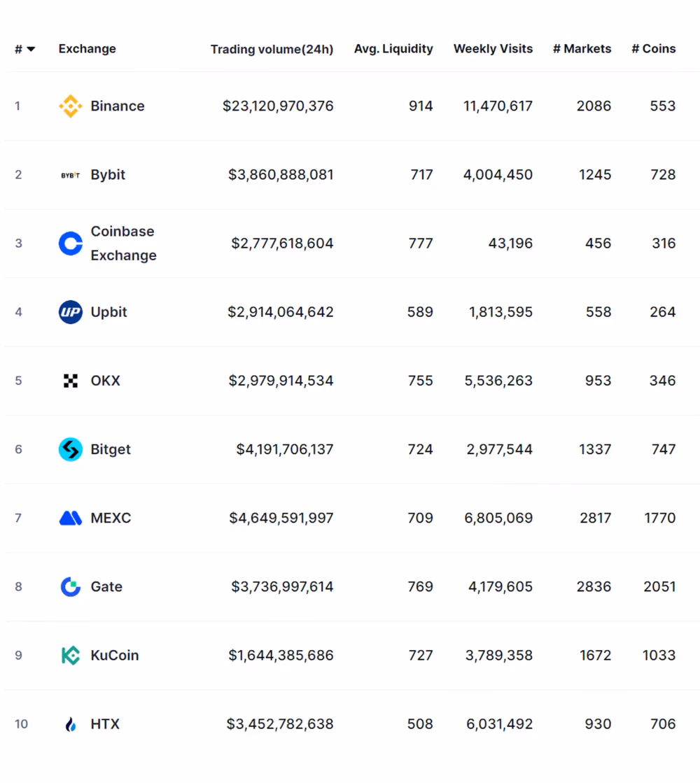Open the Gate exchange link
700x783 pixels.
coord(106,587)
